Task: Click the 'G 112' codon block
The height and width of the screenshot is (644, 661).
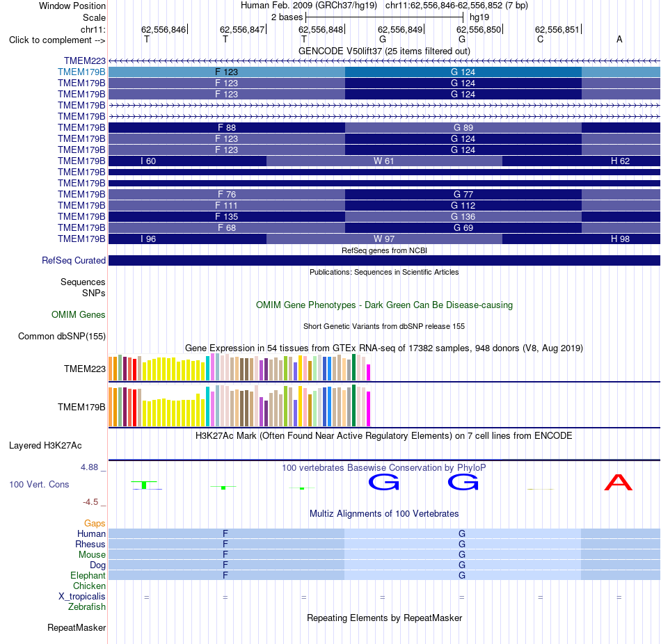Action: coord(463,206)
